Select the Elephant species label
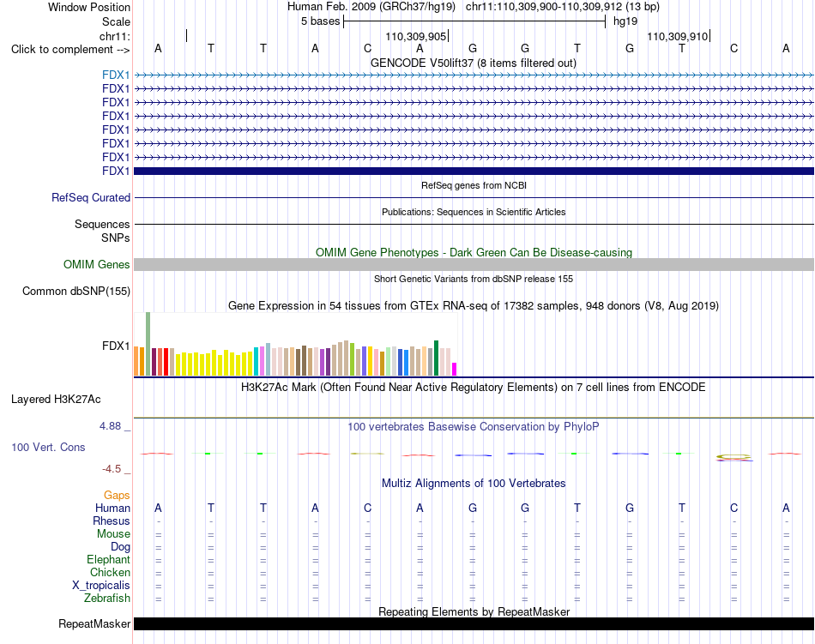This screenshot has height=644, width=815. point(108,560)
